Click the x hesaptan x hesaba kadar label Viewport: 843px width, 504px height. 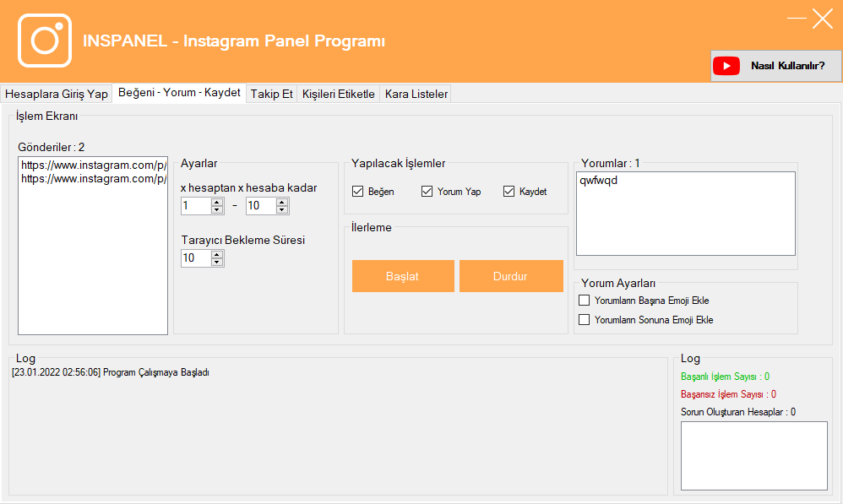click(248, 188)
